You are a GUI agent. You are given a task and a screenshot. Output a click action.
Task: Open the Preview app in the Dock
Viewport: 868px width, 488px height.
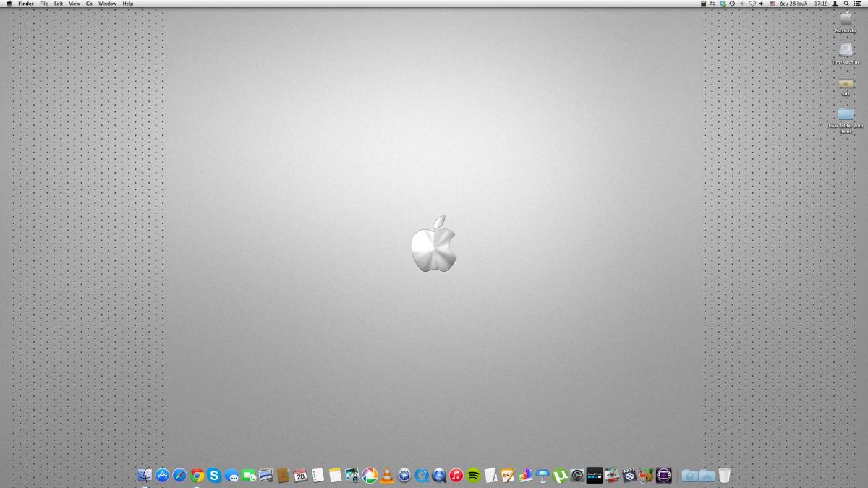tap(266, 476)
